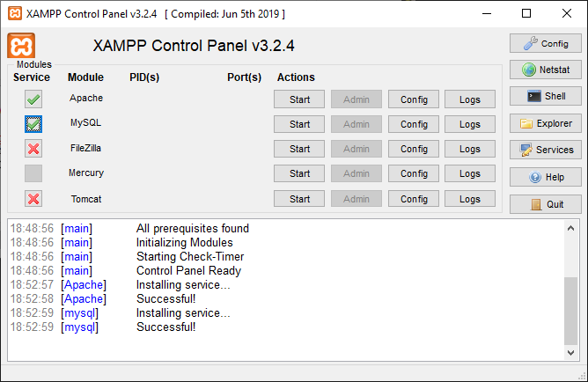This screenshot has height=382, width=588.
Task: Open the Tomcat Config menu
Action: click(414, 199)
